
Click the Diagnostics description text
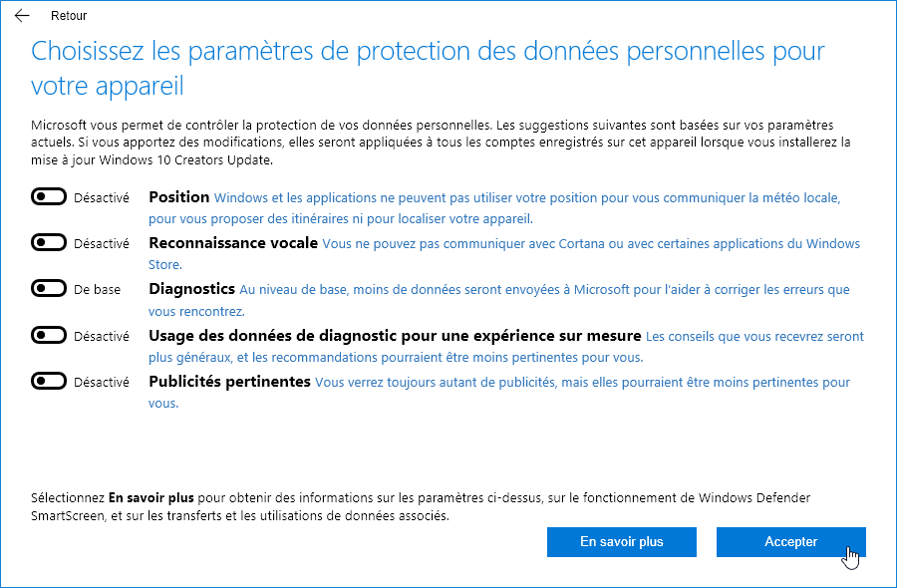tap(499, 300)
